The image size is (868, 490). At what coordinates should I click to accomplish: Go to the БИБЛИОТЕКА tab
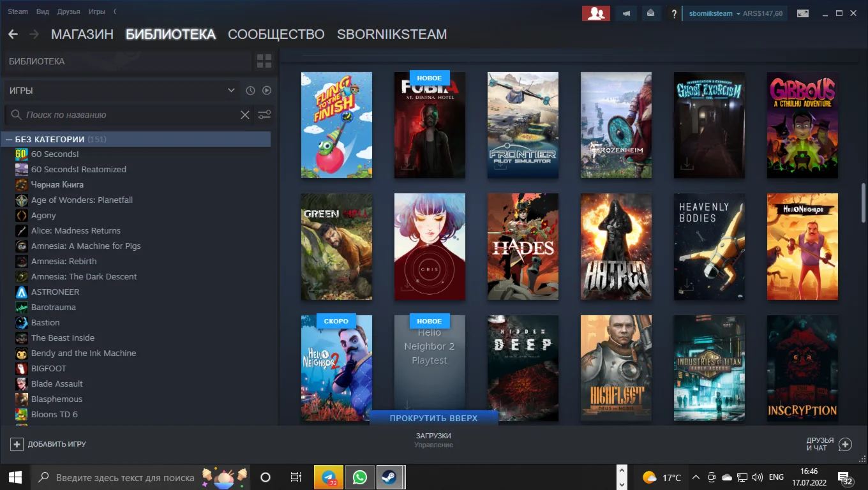[x=170, y=34]
